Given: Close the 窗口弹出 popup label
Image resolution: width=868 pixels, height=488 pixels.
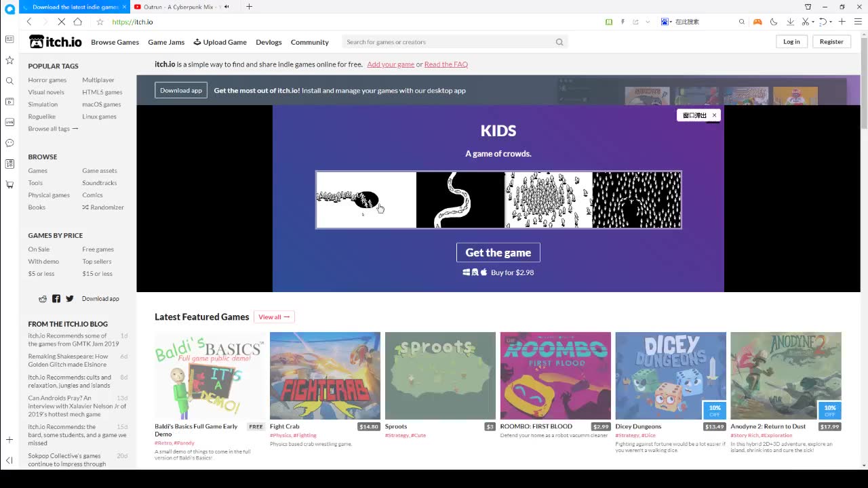Looking at the screenshot, I should click(714, 115).
